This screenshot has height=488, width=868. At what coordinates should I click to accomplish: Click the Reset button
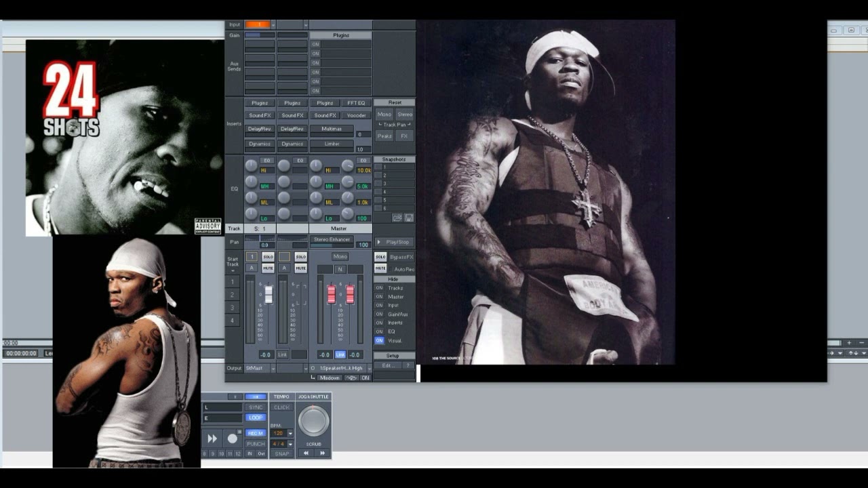pyautogui.click(x=395, y=102)
